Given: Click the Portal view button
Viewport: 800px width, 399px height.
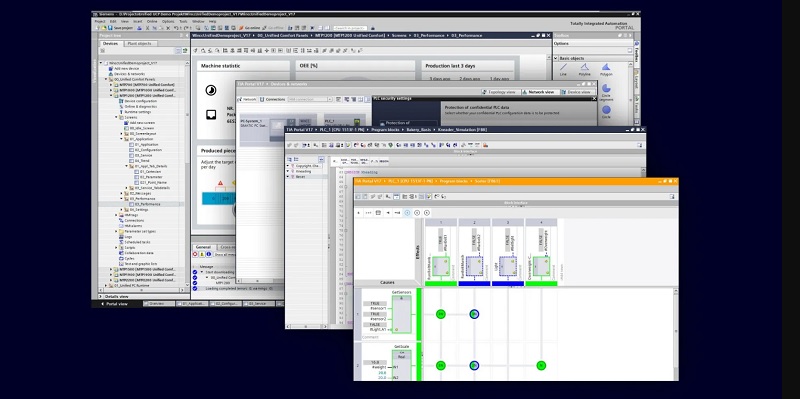Looking at the screenshot, I should pyautogui.click(x=114, y=304).
